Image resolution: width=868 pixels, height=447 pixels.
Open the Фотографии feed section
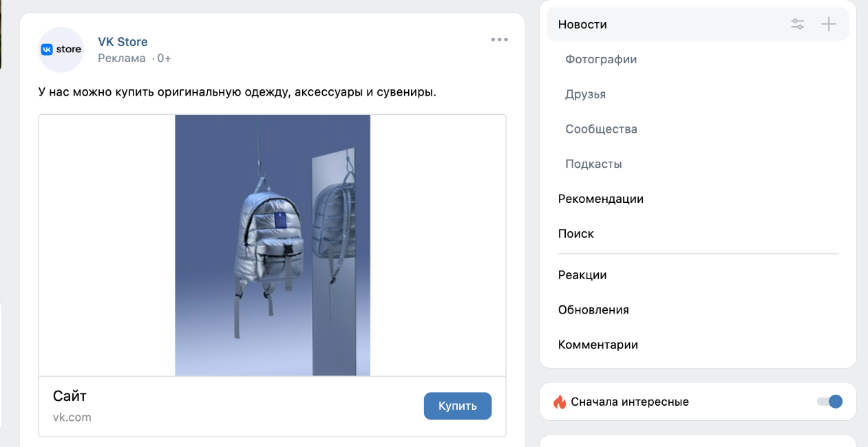(x=601, y=59)
